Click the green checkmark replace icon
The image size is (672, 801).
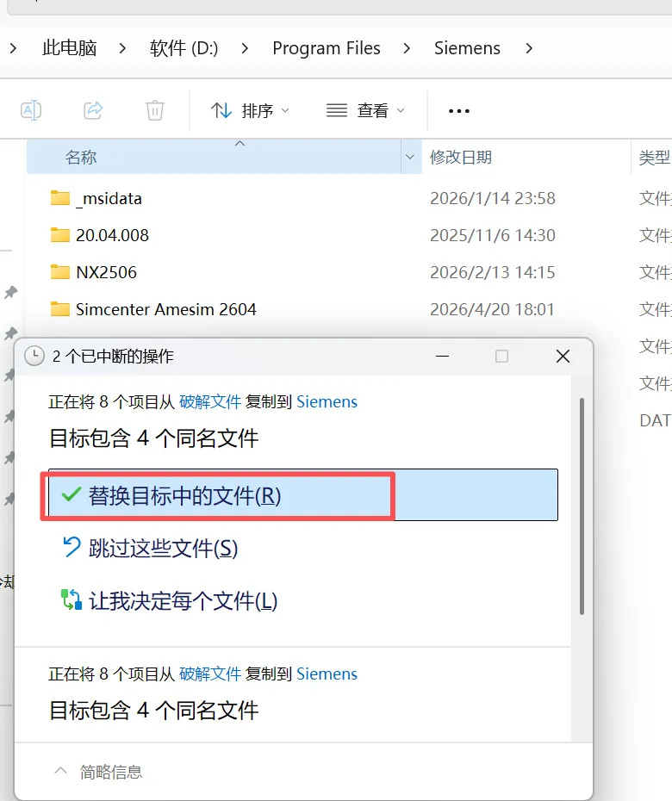71,494
